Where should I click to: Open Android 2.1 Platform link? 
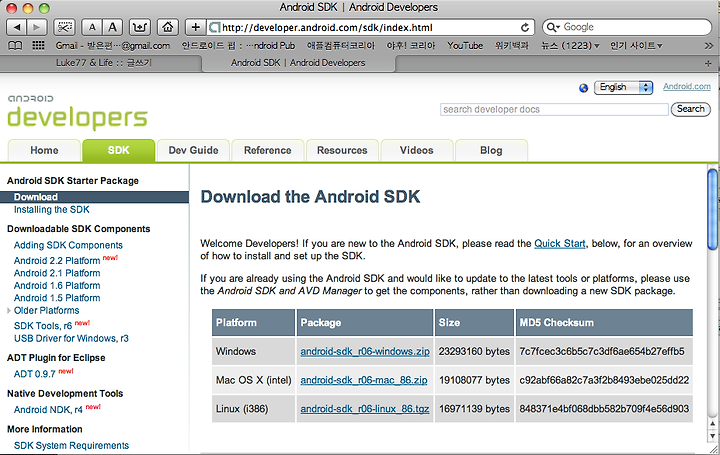coord(57,273)
